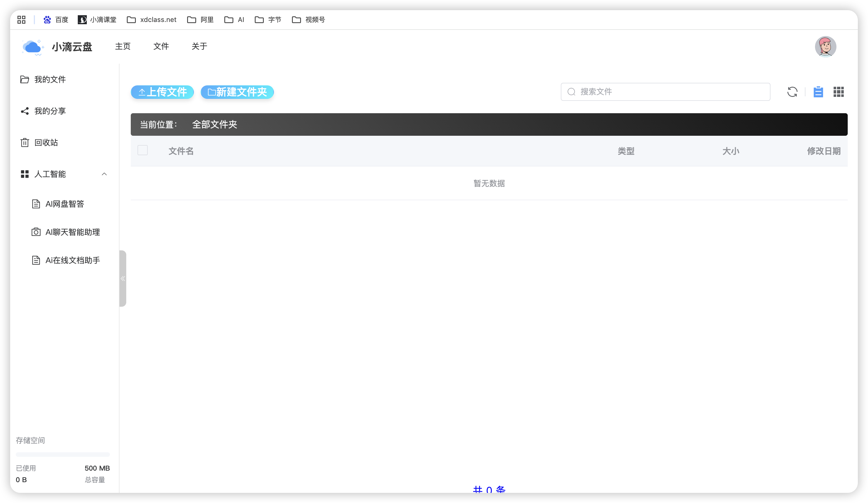Open 回收站 recycle bin

[46, 143]
